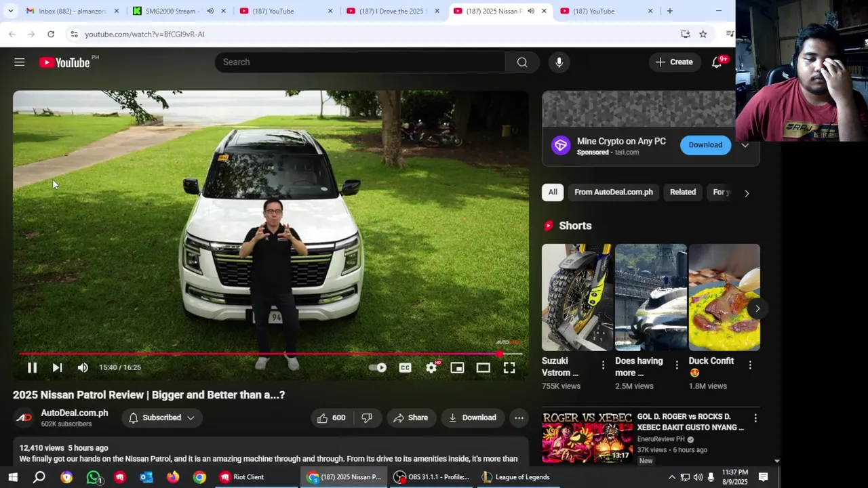868x488 pixels.
Task: Open options for Does having more short
Action: coord(676,365)
